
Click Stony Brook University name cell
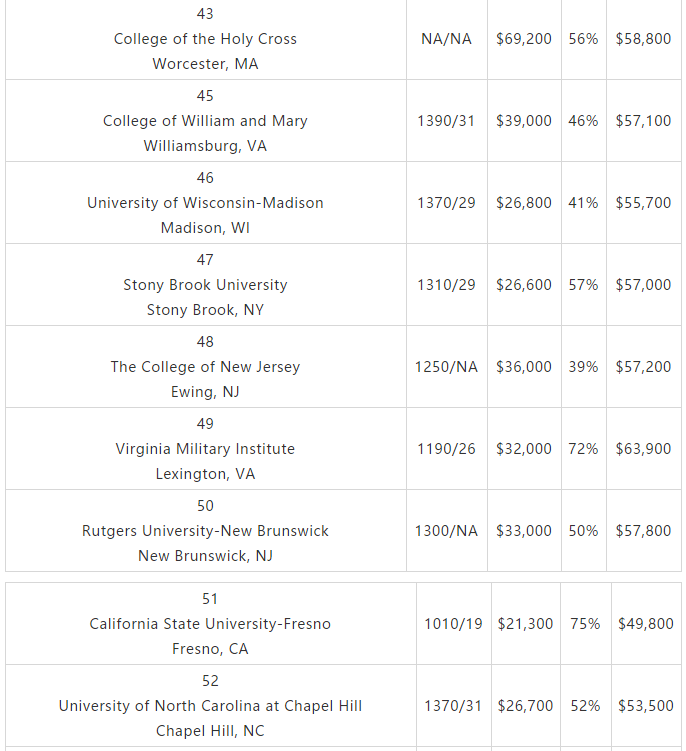coord(205,284)
